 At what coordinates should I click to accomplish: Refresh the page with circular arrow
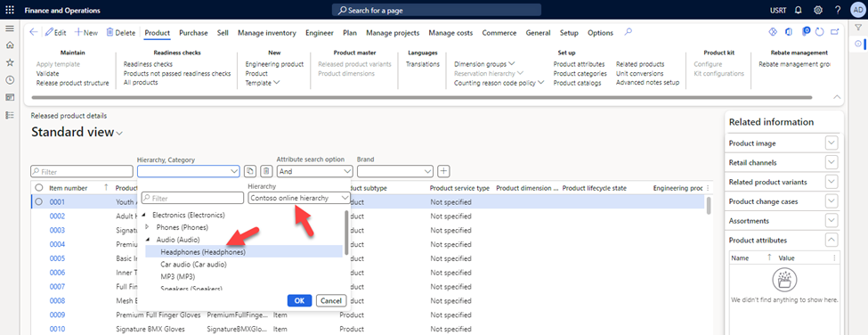click(x=820, y=32)
